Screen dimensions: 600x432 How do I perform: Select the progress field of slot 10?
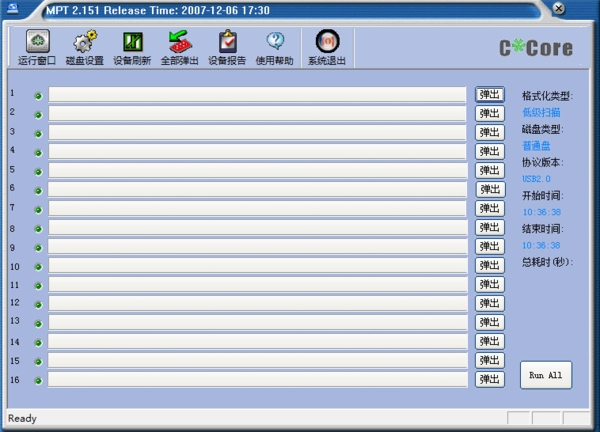pos(258,265)
